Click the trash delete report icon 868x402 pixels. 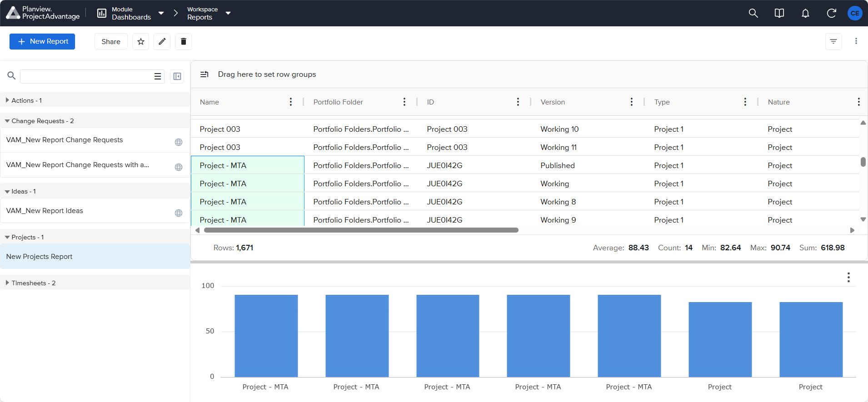pos(183,42)
